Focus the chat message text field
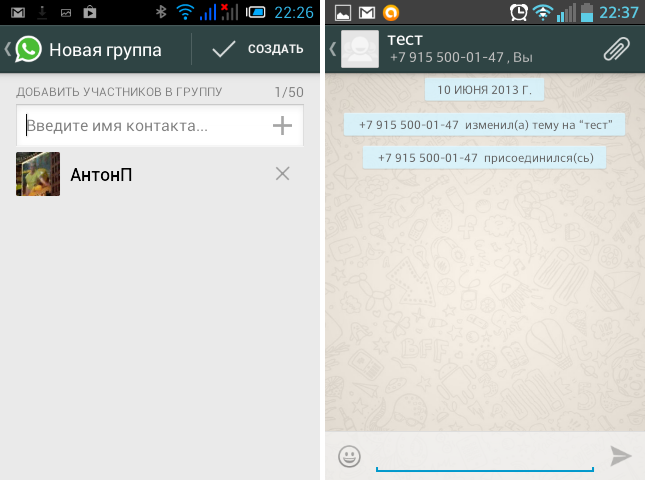645x480 pixels. point(484,456)
